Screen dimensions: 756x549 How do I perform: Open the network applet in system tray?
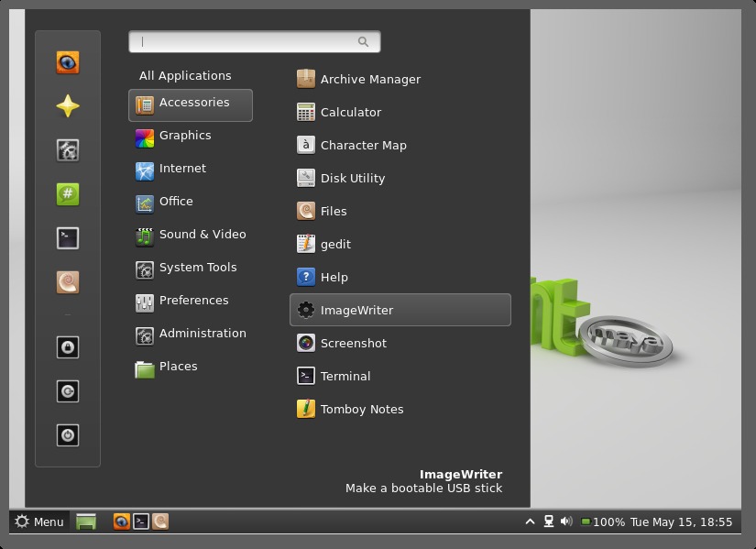click(x=549, y=522)
